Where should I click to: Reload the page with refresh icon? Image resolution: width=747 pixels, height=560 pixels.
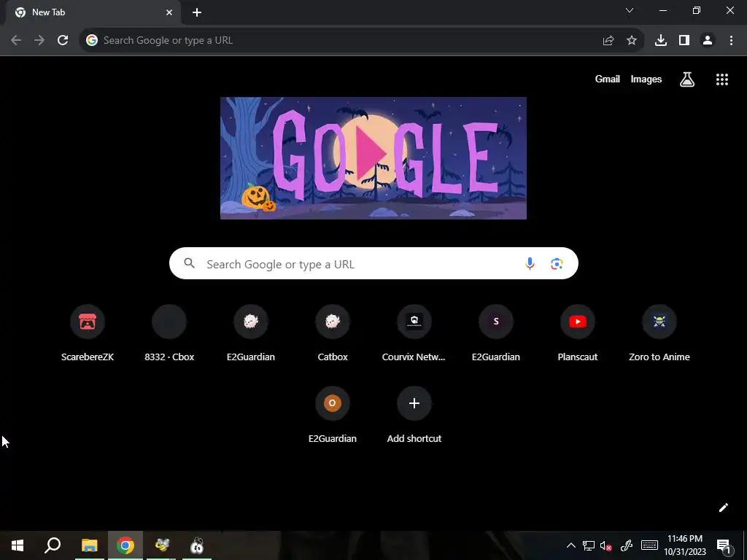63,41
